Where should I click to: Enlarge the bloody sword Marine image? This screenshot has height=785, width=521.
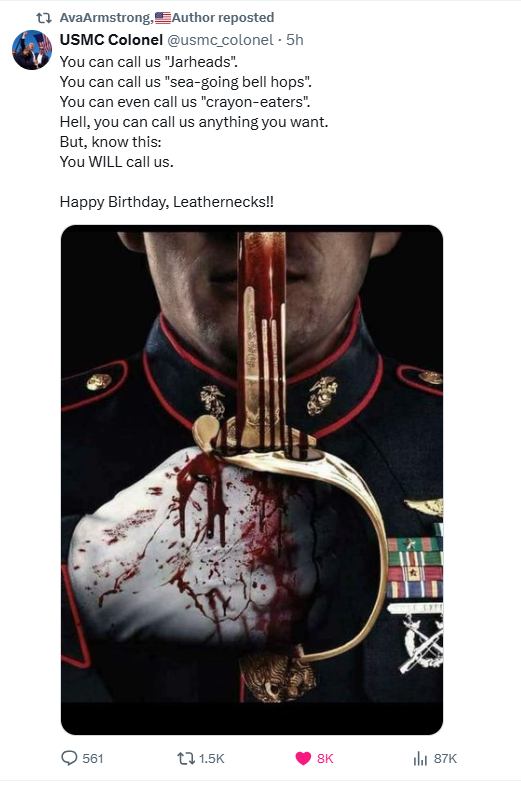pos(252,480)
